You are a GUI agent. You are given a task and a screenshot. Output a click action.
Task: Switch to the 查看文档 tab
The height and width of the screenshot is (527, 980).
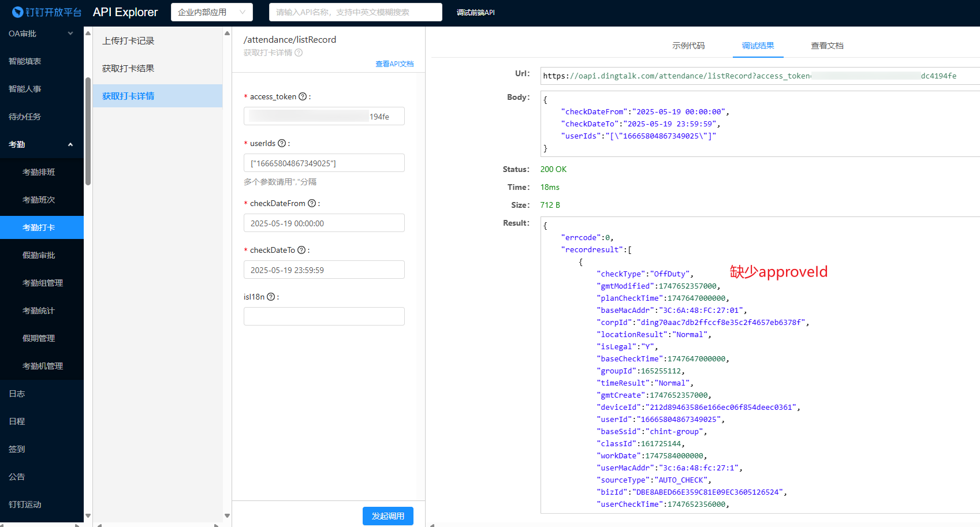[x=827, y=46]
